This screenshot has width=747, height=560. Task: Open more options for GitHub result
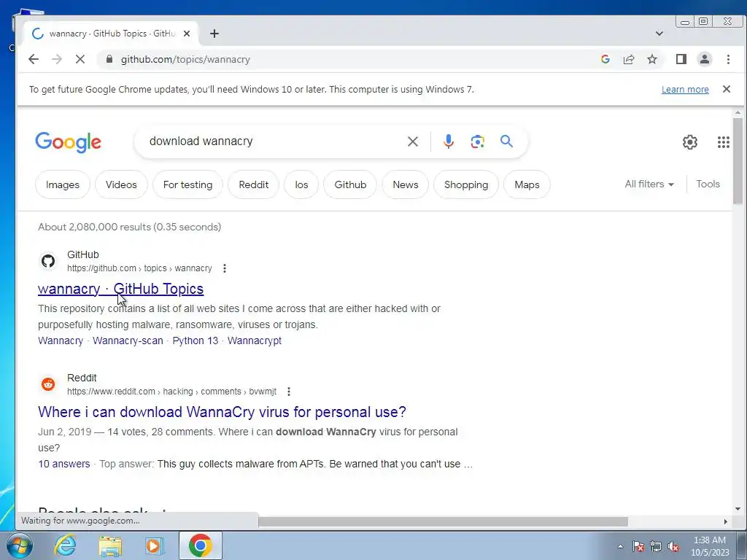pyautogui.click(x=225, y=268)
